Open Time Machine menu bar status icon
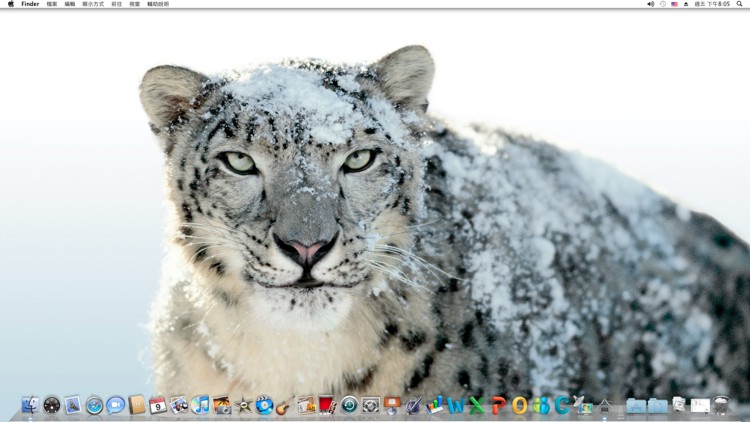The image size is (750, 422). pos(662,4)
